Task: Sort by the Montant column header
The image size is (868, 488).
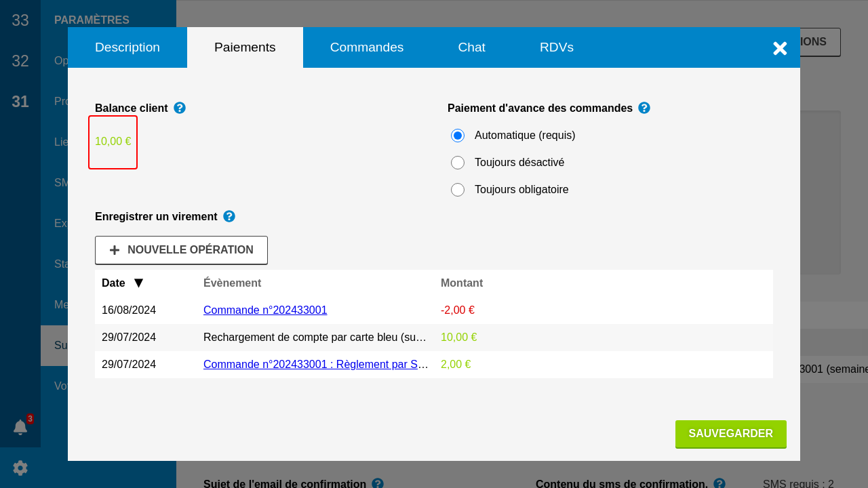Action: 462,283
